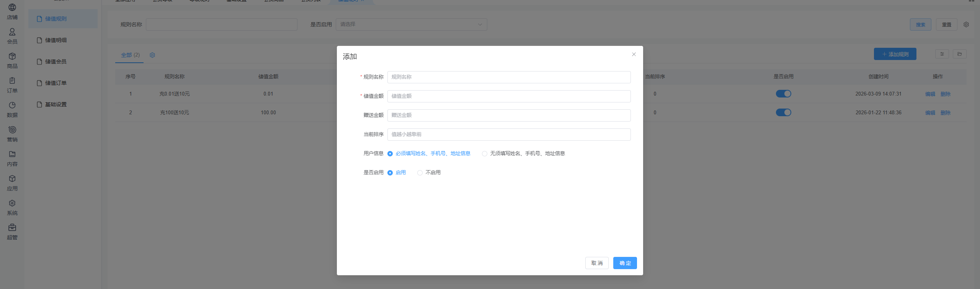Go to the 会员 sidebar section
Image resolution: width=980 pixels, height=289 pixels.
pyautogui.click(x=12, y=36)
